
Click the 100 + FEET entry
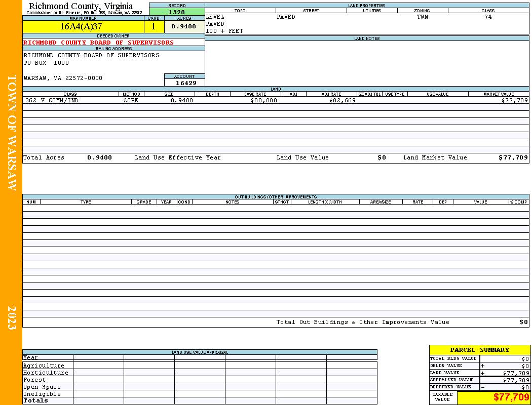click(x=224, y=31)
